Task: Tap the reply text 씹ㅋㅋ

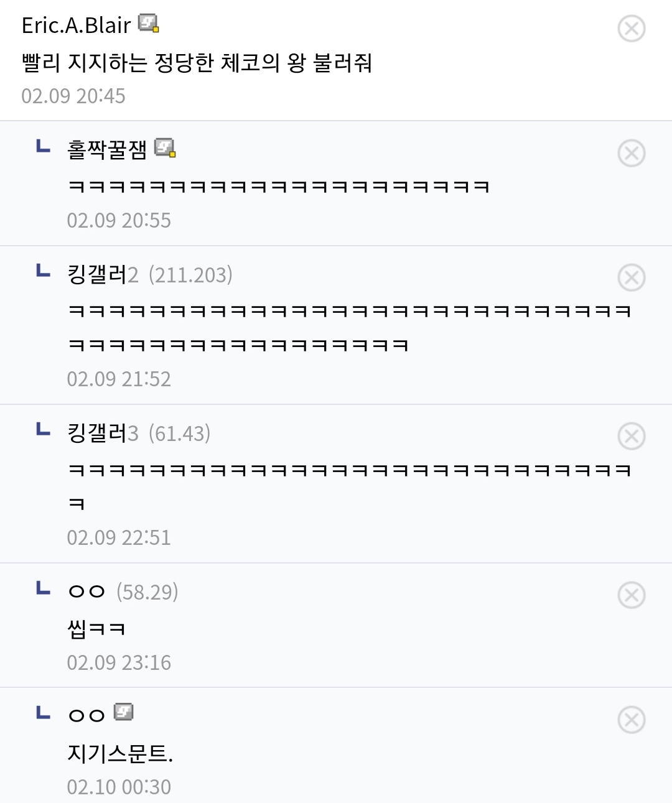Action: click(96, 629)
